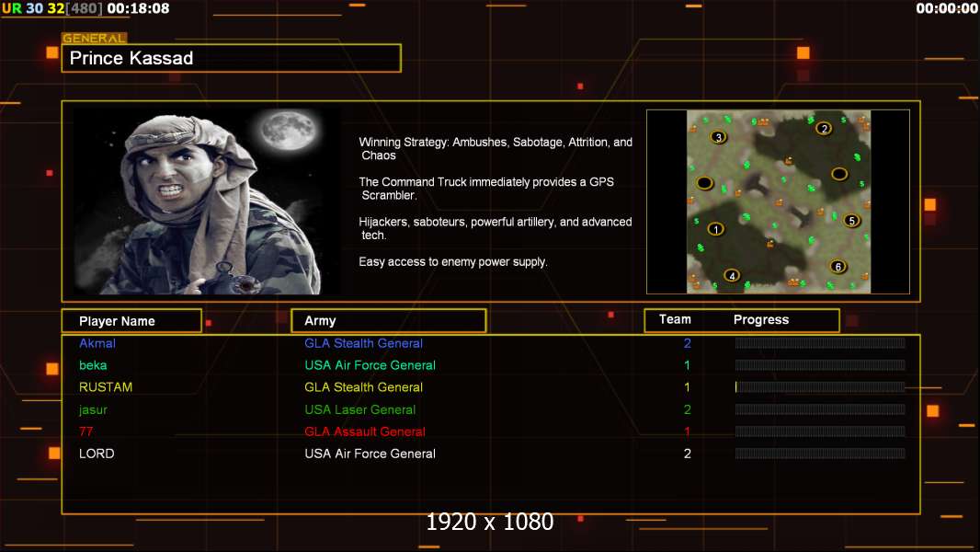Click the Easy access to enemy power line
Screen dimensions: 980x552
pos(453,262)
